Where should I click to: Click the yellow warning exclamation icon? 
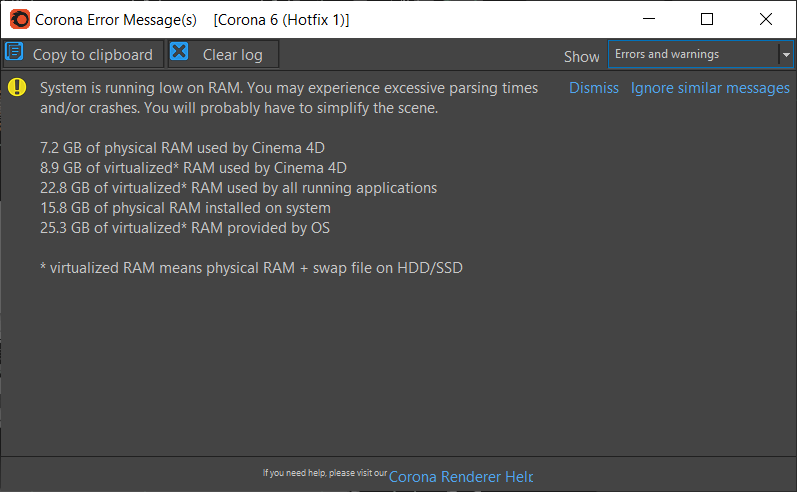click(18, 87)
